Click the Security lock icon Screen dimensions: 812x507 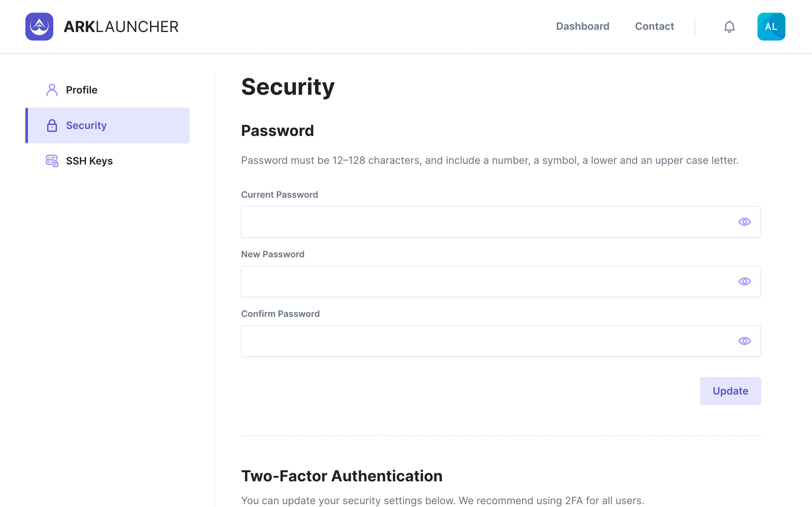point(52,125)
